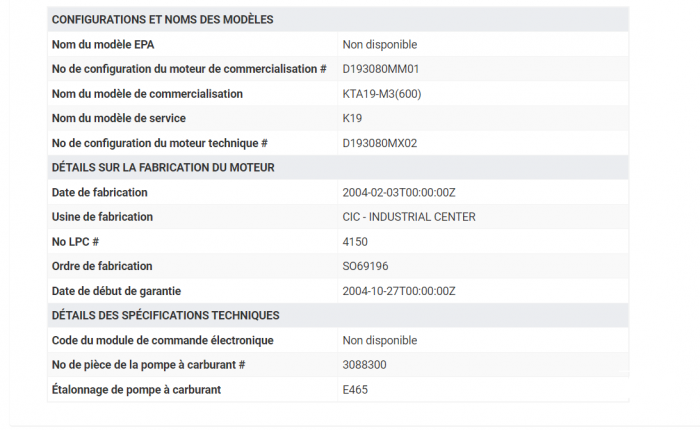Select the Nom du modèle EPA label
This screenshot has height=430, width=700.
click(x=103, y=45)
